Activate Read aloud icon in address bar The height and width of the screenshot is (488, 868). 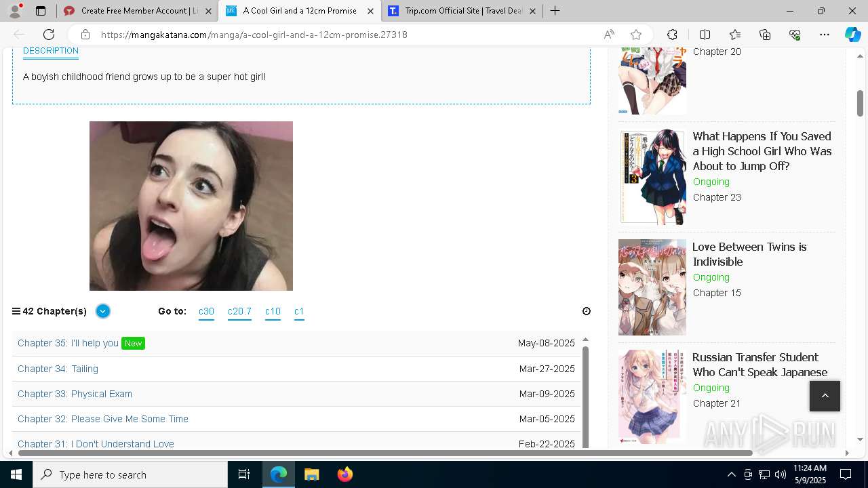pyautogui.click(x=609, y=35)
